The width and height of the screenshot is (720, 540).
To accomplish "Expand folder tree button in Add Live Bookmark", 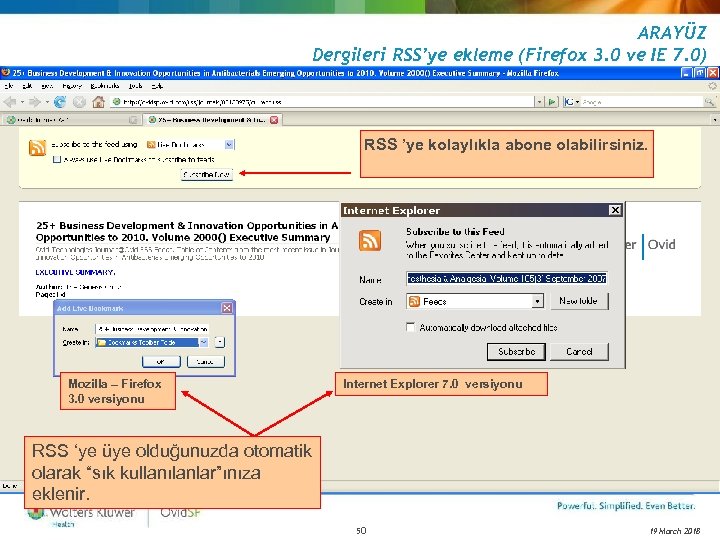I will (x=220, y=342).
